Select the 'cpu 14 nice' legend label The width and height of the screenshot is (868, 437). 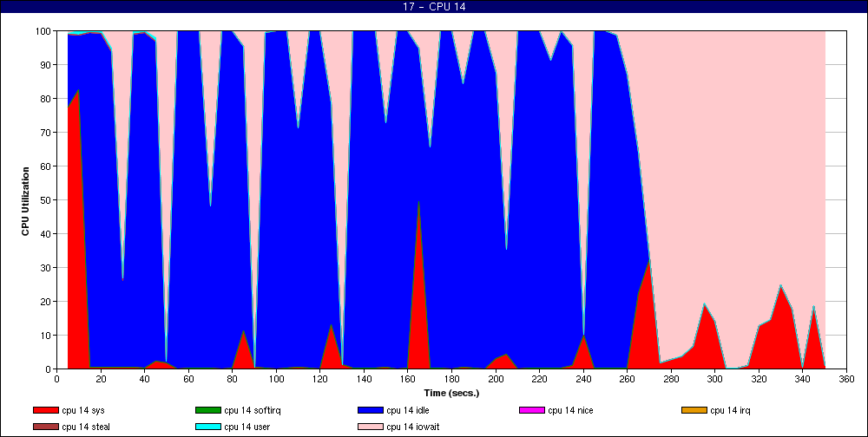point(570,410)
